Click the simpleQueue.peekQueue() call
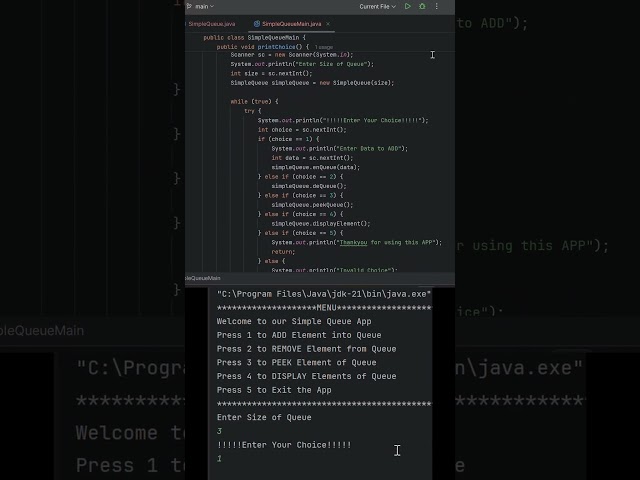 (x=312, y=205)
